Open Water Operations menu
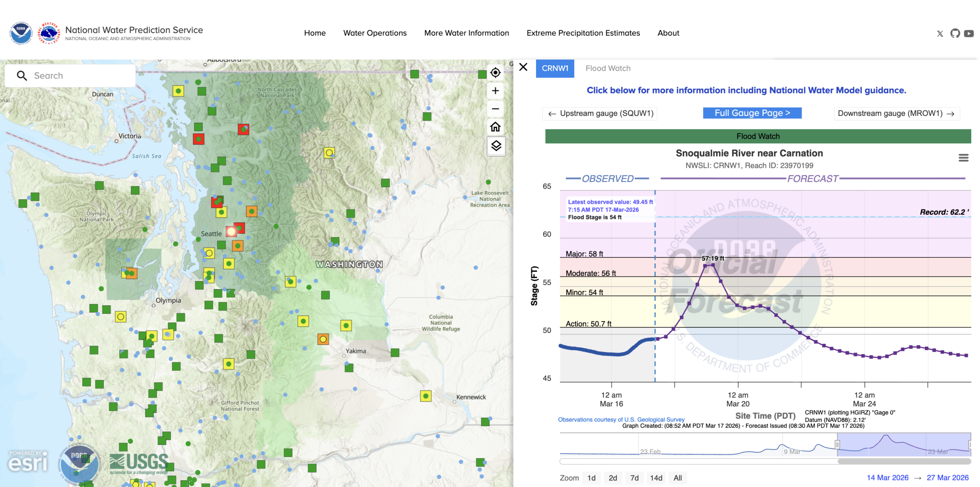Viewport: 980px width, 487px height. [375, 33]
